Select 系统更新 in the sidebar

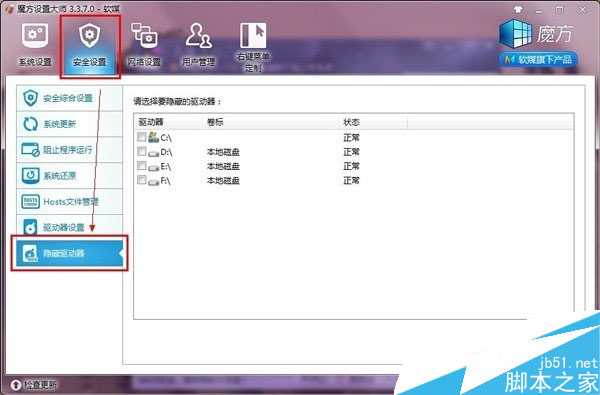pyautogui.click(x=69, y=124)
